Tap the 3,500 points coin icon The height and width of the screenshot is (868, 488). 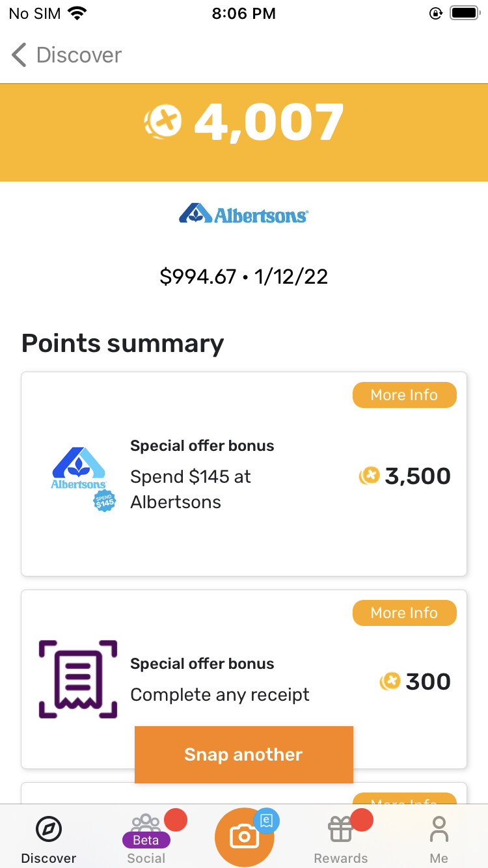coord(369,476)
